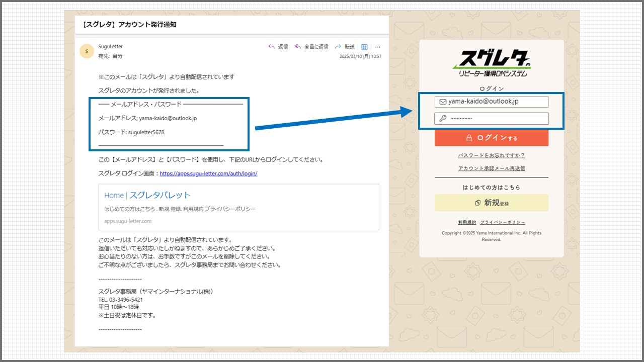Open the Home | スグレタパレット link preview card

pyautogui.click(x=239, y=207)
